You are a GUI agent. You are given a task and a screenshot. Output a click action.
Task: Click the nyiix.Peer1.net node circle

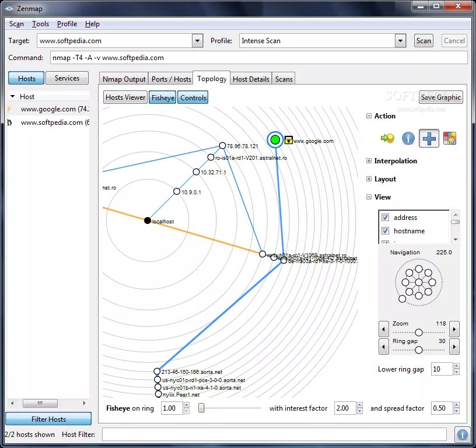click(x=158, y=394)
